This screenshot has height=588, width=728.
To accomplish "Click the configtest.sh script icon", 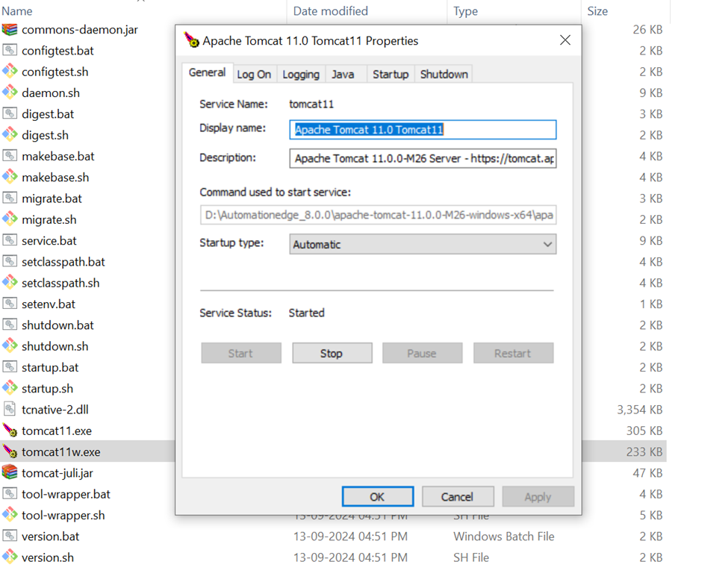I will (x=11, y=72).
